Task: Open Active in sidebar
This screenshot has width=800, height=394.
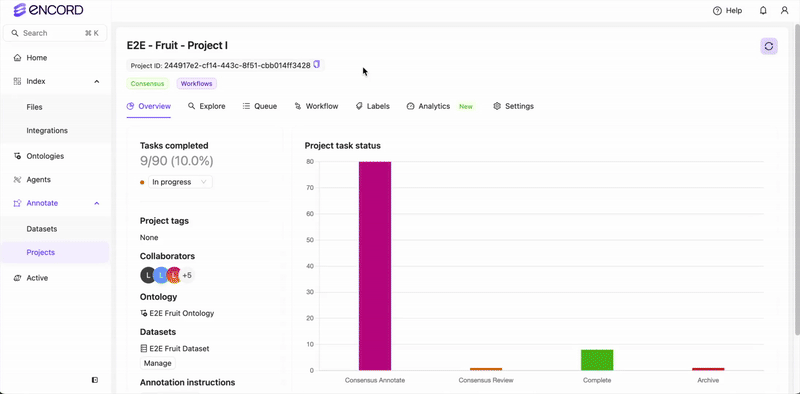Action: tap(37, 278)
